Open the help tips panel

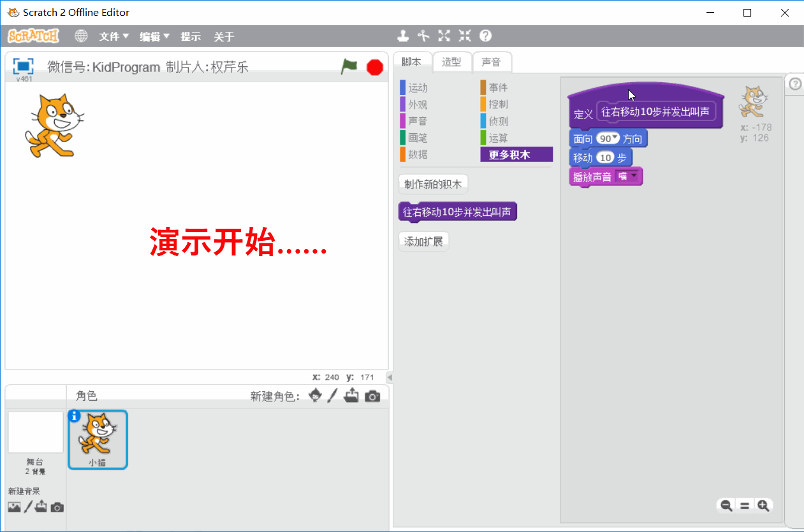(x=796, y=83)
